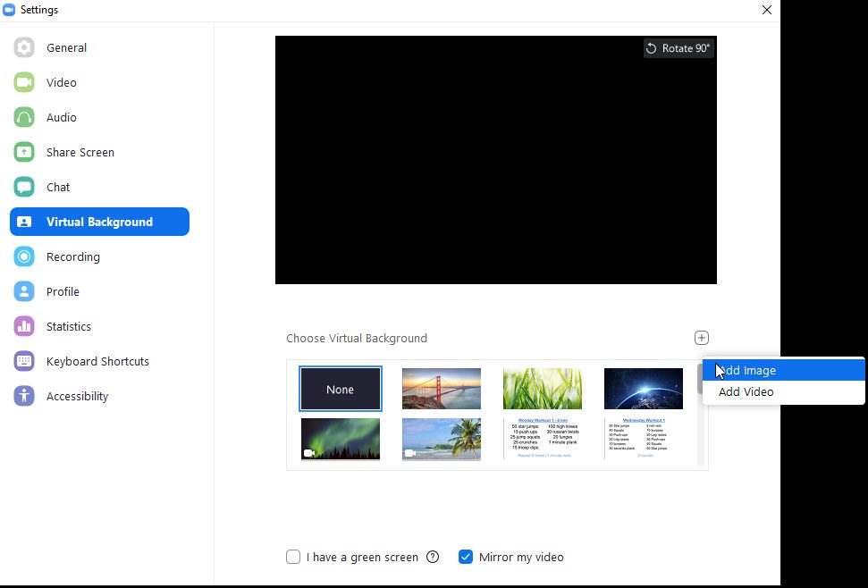Image resolution: width=868 pixels, height=588 pixels.
Task: Open the Profile section
Action: [63, 291]
